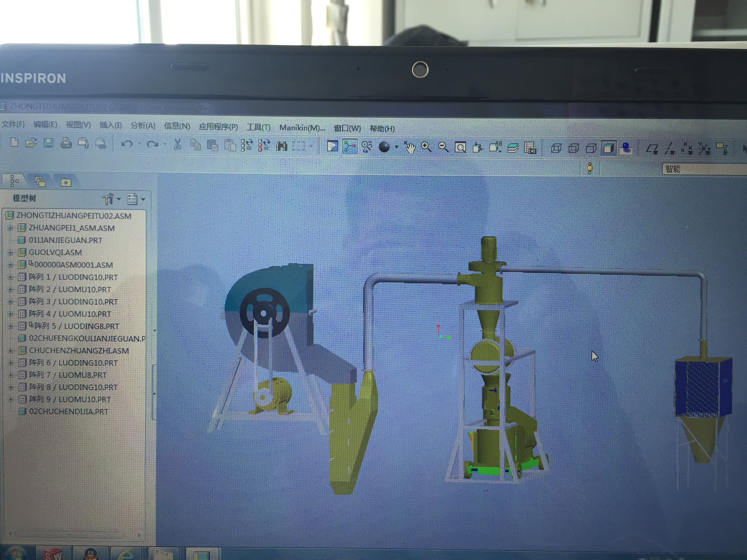Save the model with the floppy icon

[49, 143]
